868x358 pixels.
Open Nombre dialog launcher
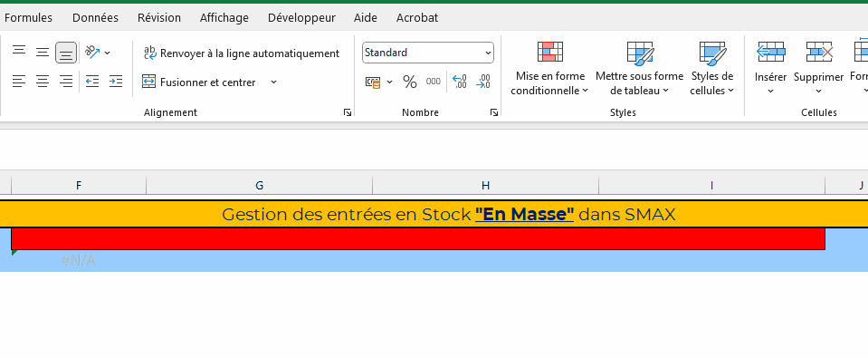pyautogui.click(x=494, y=112)
